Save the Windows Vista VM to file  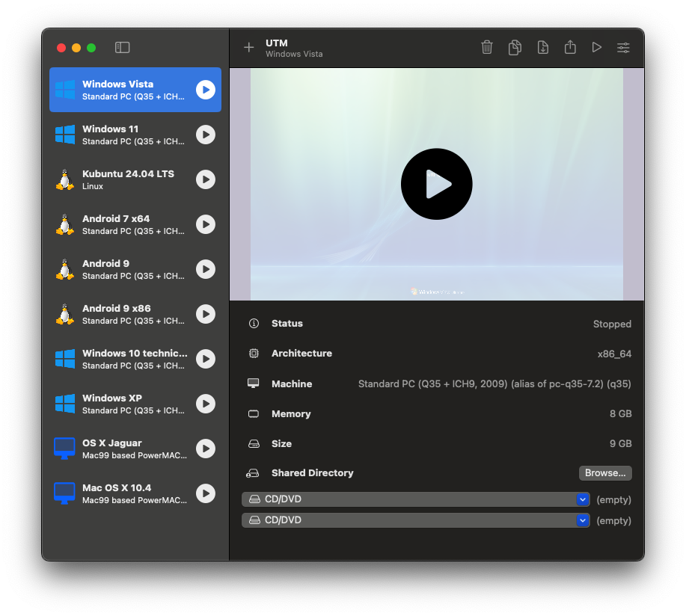(542, 47)
